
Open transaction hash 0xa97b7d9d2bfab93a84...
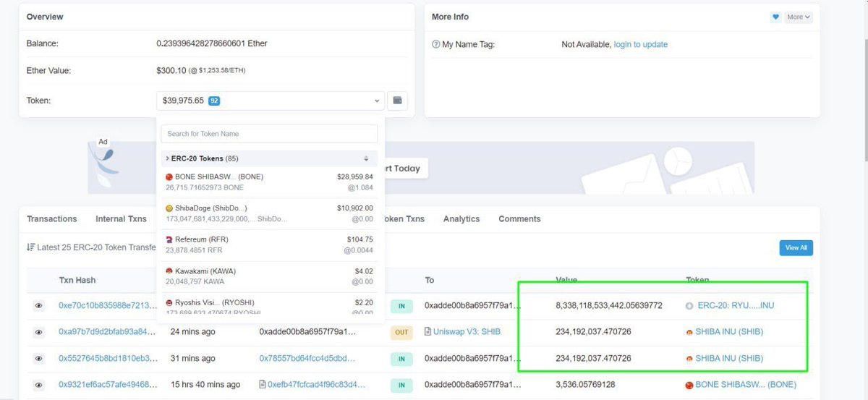click(107, 332)
